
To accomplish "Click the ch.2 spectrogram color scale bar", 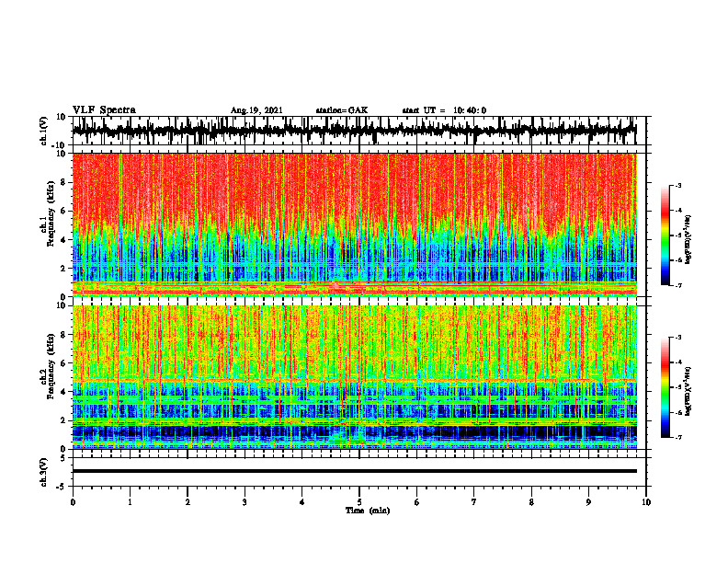I will 665,387.
